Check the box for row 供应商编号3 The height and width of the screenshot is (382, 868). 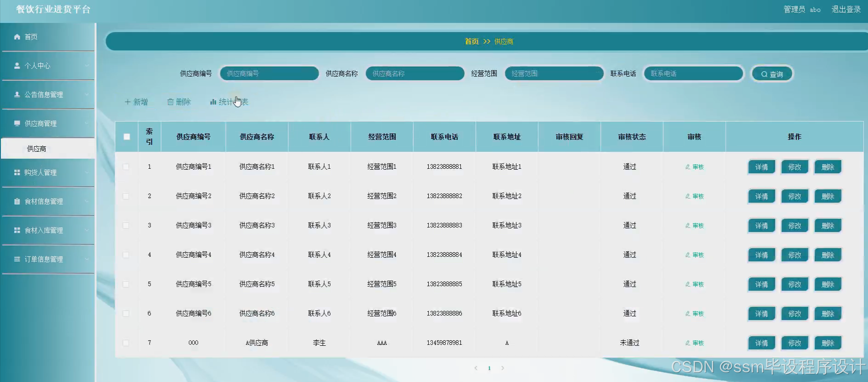click(x=126, y=226)
